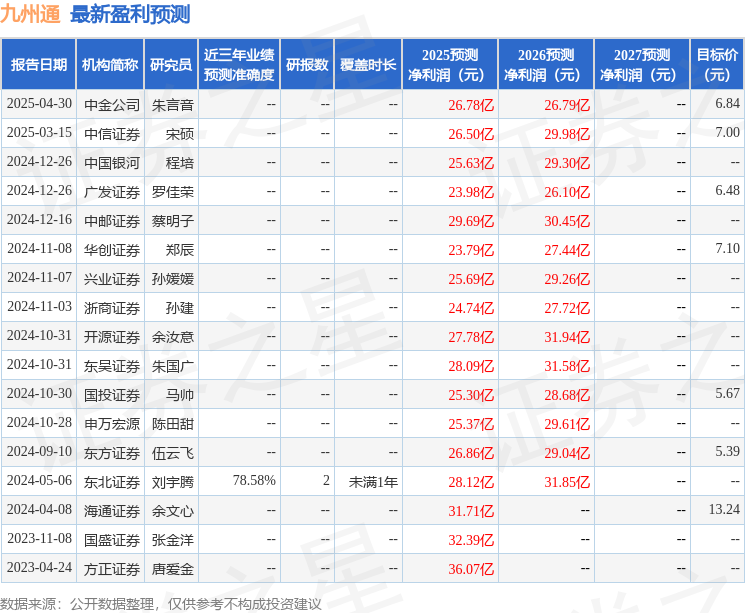Select the 中金公司 institution cell
The image size is (745, 613).
coord(112,105)
